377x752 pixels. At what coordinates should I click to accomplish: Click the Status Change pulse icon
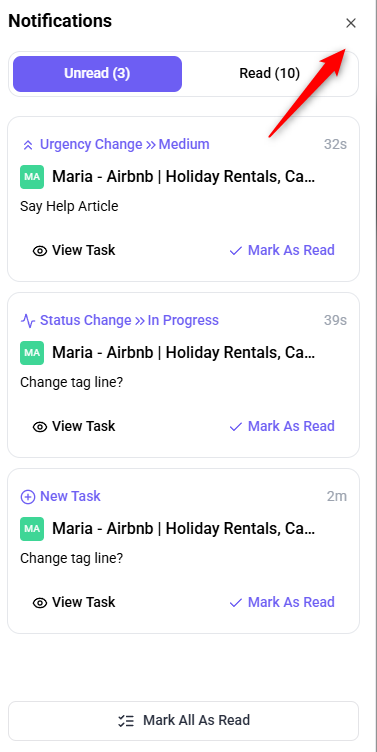point(28,321)
